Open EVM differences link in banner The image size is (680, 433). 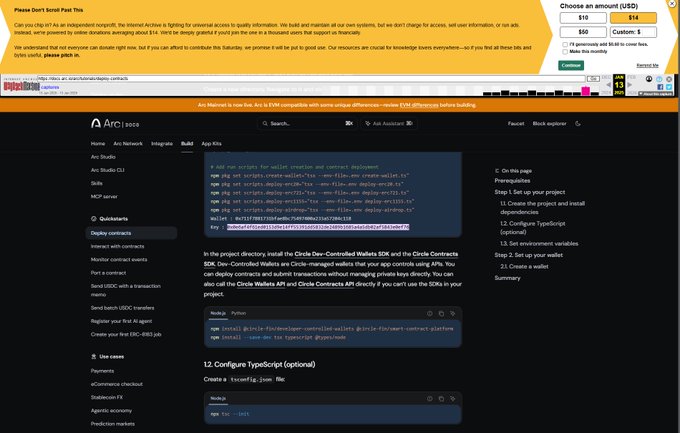pyautogui.click(x=418, y=105)
